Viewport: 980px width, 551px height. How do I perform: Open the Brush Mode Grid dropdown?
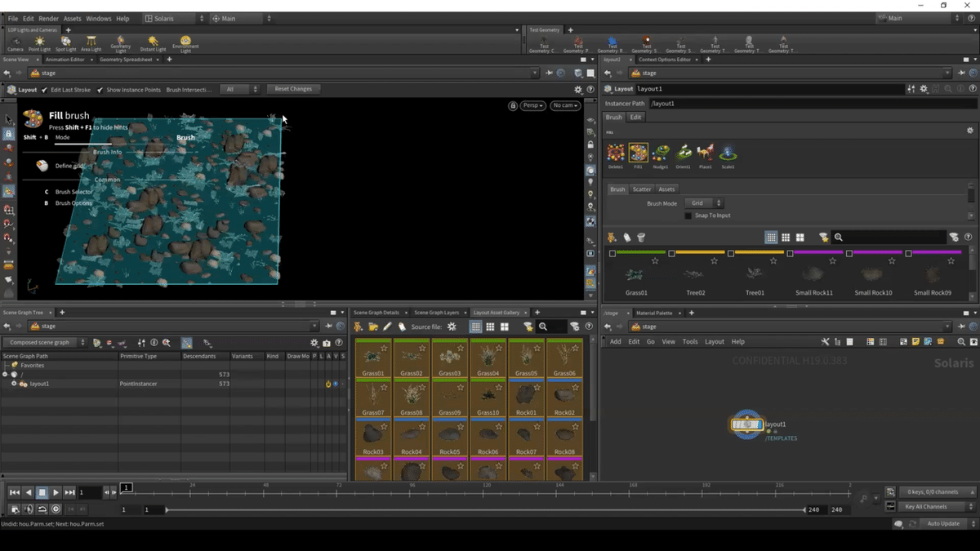[704, 203]
